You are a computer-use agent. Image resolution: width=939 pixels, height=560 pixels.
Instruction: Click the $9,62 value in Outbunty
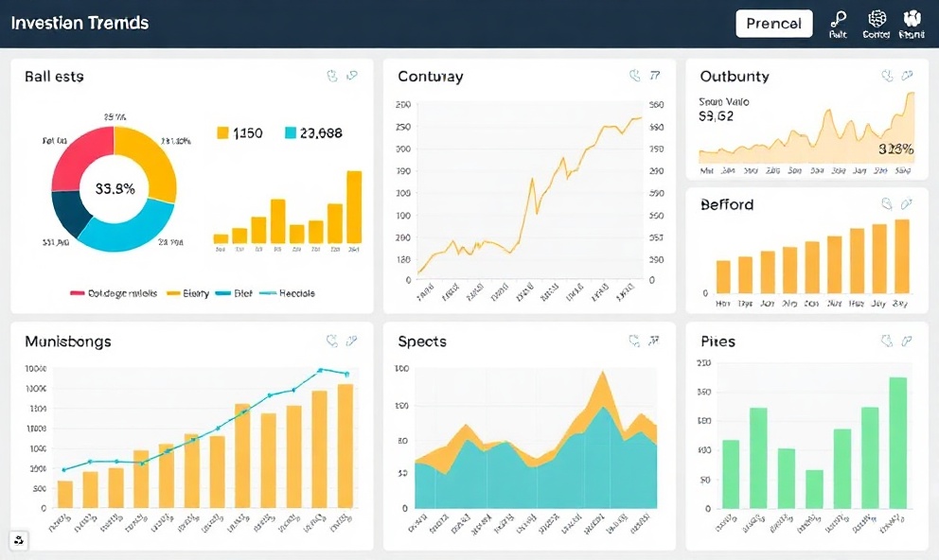tap(716, 116)
